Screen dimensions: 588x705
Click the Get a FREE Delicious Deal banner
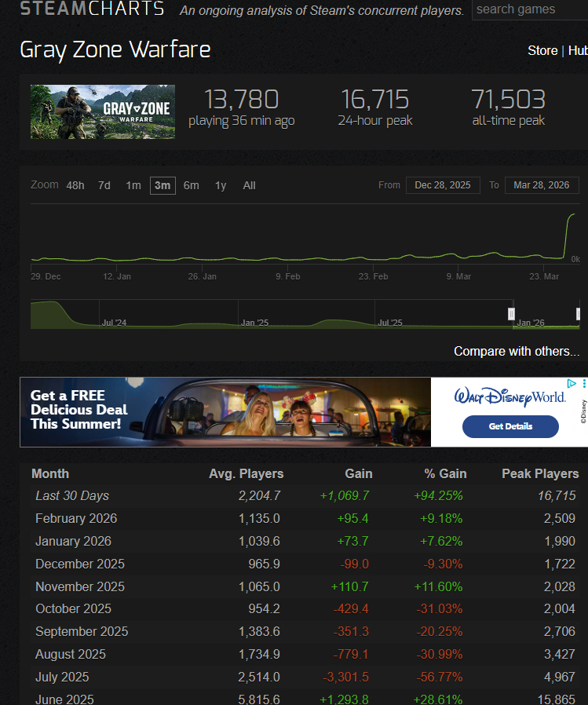pyautogui.click(x=225, y=412)
